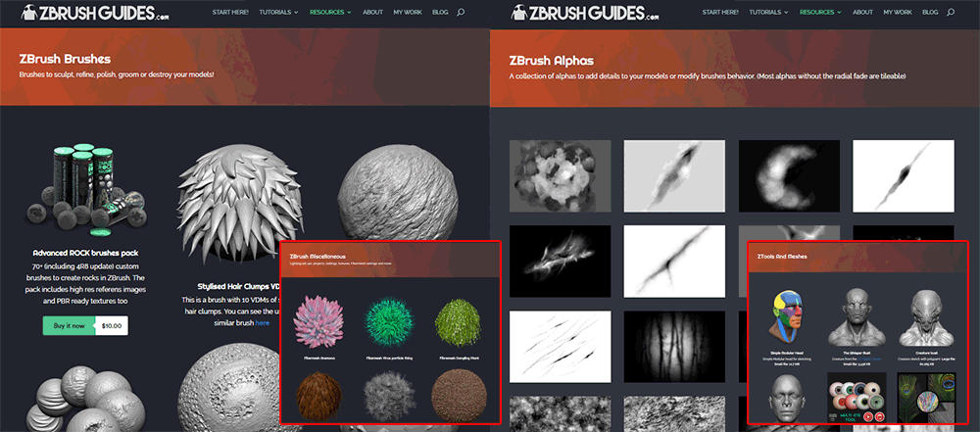Click the ZBrush Guides logo above ZBrush Brushes
The height and width of the screenshot is (432, 980).
click(x=83, y=13)
